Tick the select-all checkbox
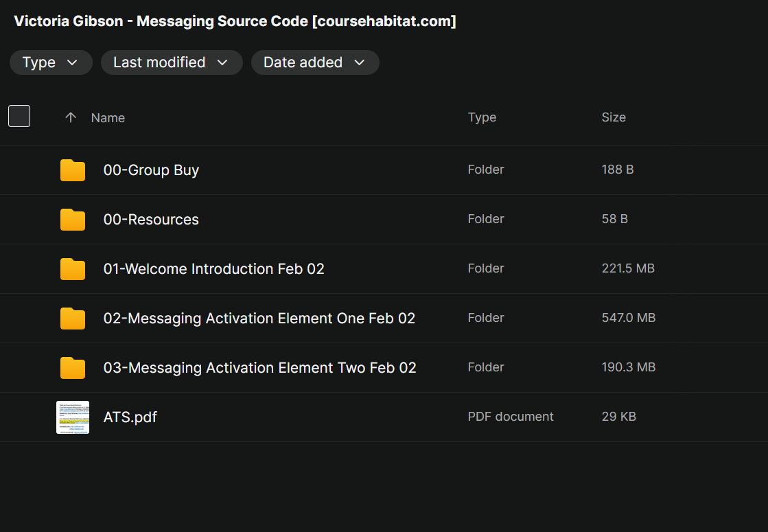The height and width of the screenshot is (532, 768). click(x=19, y=117)
